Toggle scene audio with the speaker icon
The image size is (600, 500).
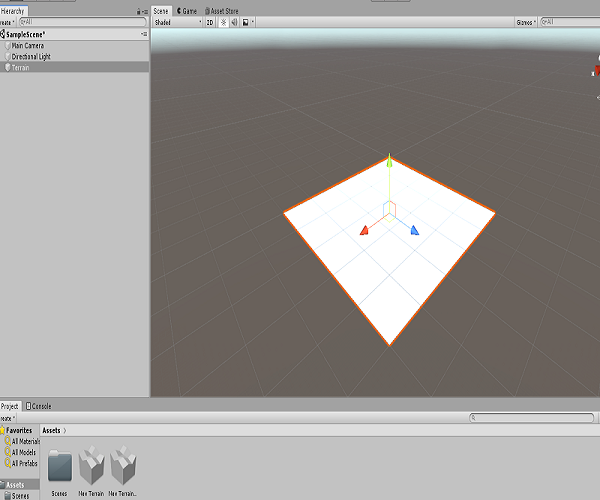(234, 23)
